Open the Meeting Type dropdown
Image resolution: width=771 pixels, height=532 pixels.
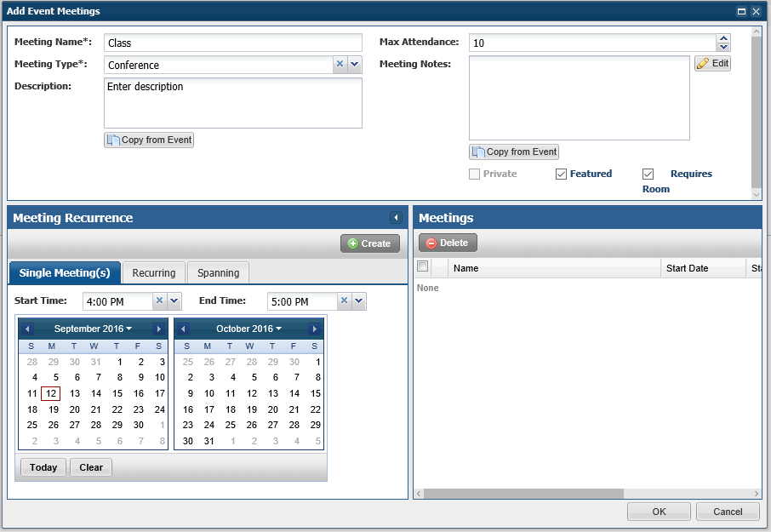(x=355, y=65)
